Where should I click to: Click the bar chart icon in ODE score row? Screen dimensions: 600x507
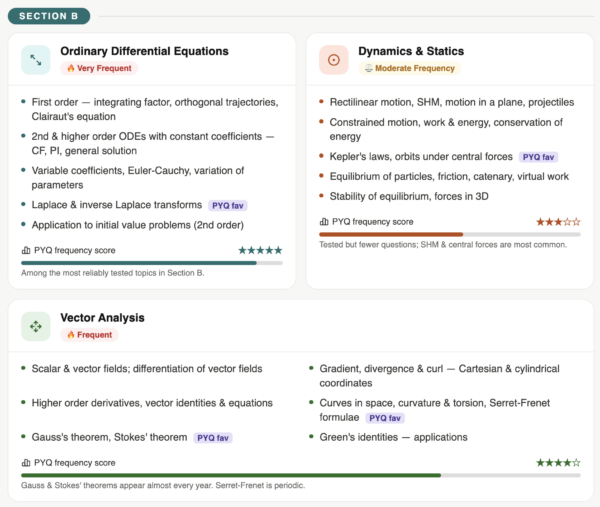point(26,250)
